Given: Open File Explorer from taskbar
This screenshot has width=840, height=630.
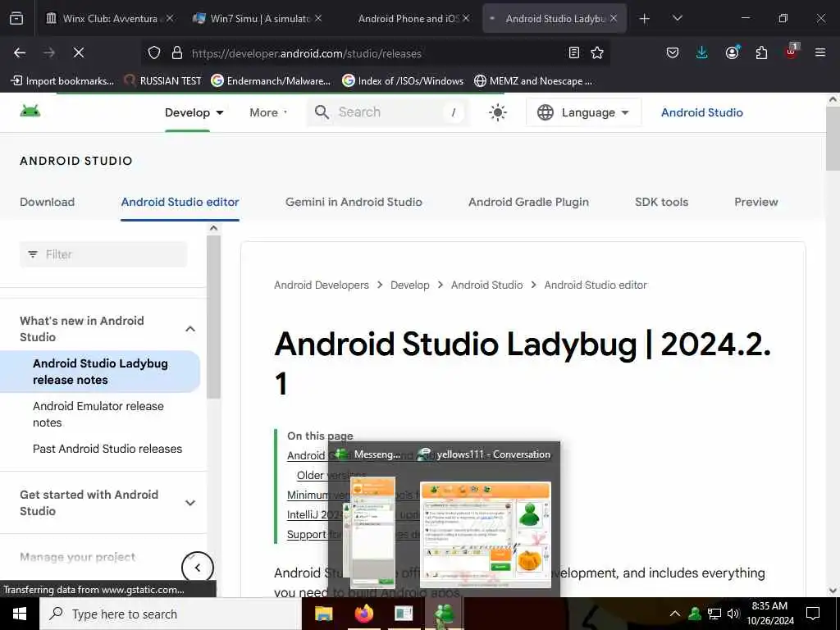Looking at the screenshot, I should coord(323,614).
